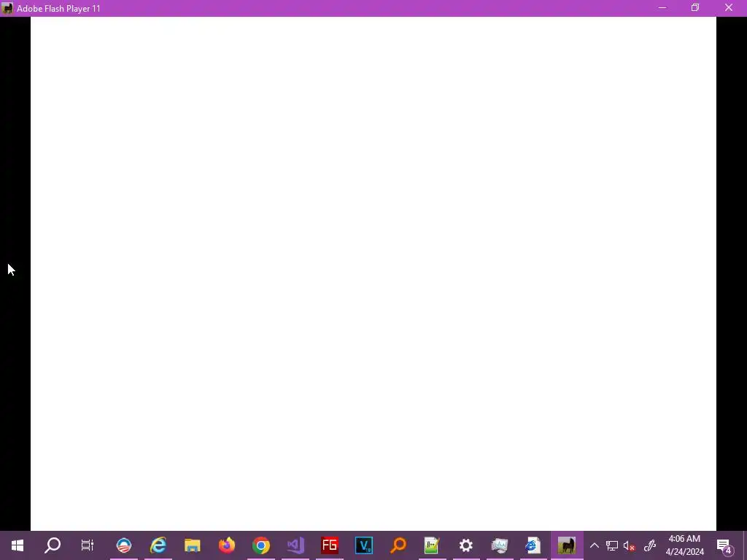Open pen workspace tray icon

pos(650,545)
